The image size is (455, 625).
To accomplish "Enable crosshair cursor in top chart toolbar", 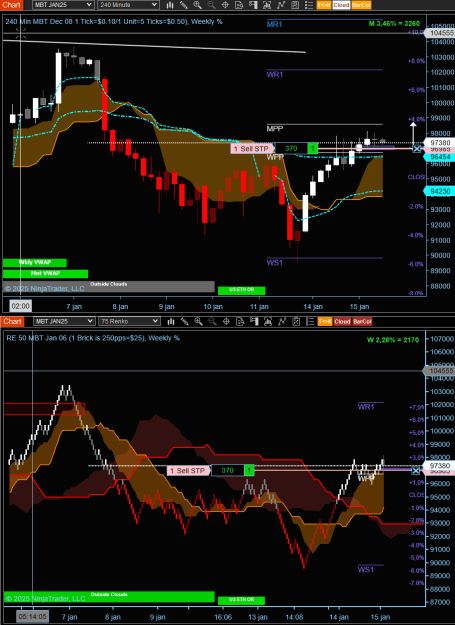I will click(x=225, y=5).
